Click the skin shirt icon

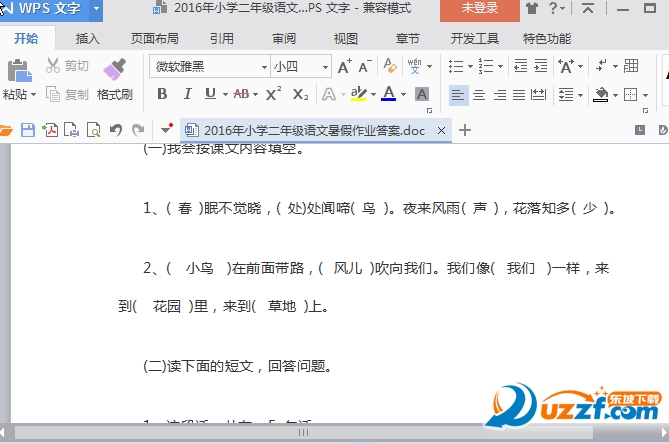click(532, 8)
